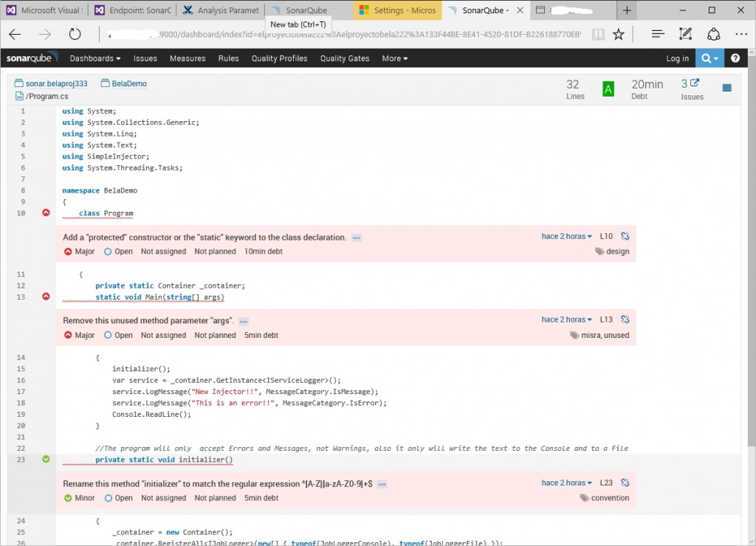Open a new browser tab
756x546 pixels.
pos(627,10)
